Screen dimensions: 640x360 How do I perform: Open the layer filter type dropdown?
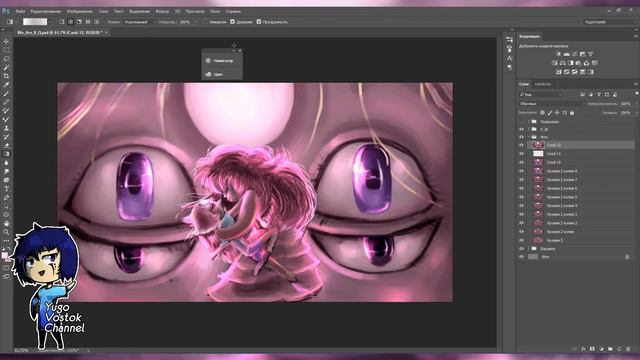click(541, 94)
